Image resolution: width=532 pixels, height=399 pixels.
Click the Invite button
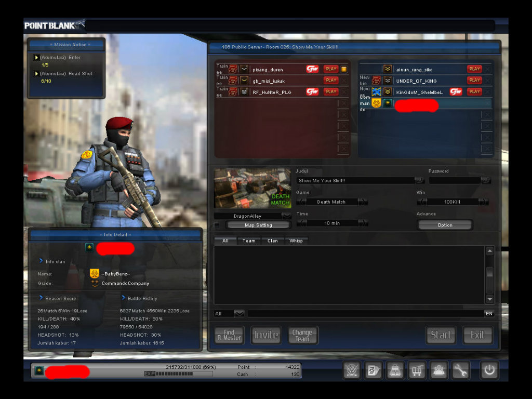pyautogui.click(x=266, y=335)
